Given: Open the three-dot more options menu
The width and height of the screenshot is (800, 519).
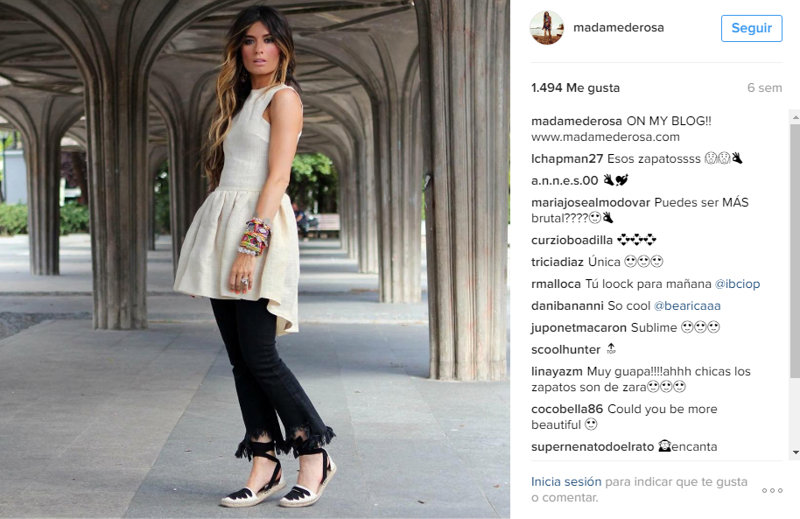Looking at the screenshot, I should pyautogui.click(x=772, y=490).
